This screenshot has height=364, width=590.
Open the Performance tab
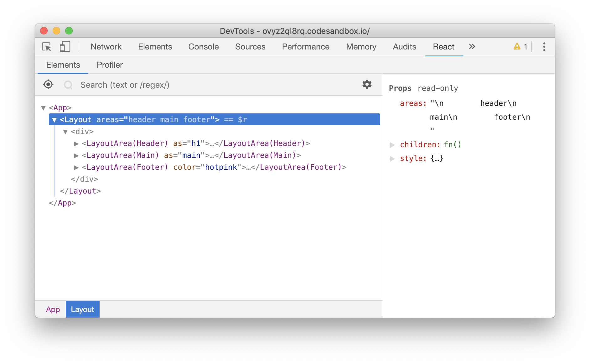click(x=306, y=47)
